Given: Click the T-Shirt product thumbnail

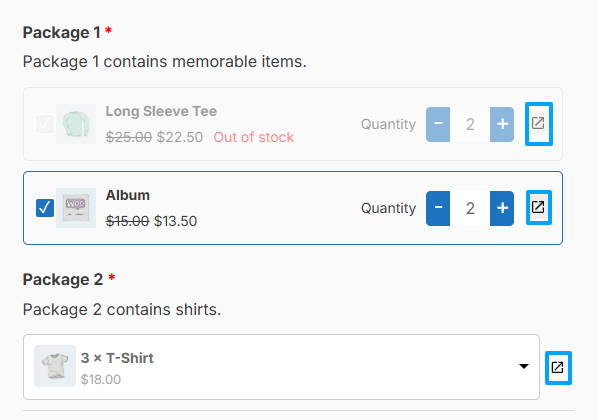Looking at the screenshot, I should click(x=55, y=366).
